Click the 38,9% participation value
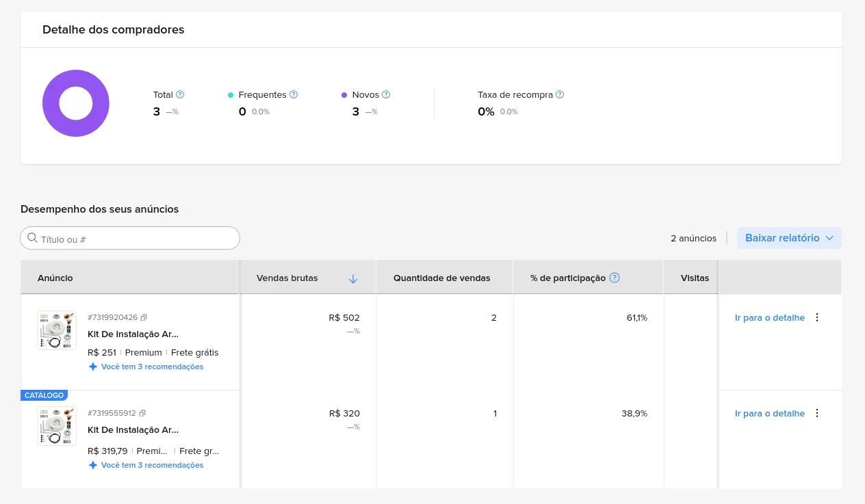 tap(634, 413)
